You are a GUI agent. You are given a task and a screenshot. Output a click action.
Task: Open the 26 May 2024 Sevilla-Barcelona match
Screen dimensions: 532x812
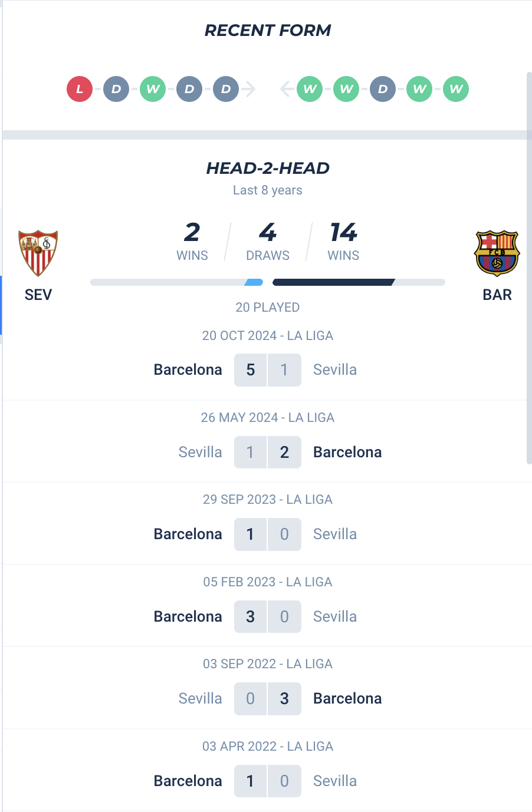[267, 452]
